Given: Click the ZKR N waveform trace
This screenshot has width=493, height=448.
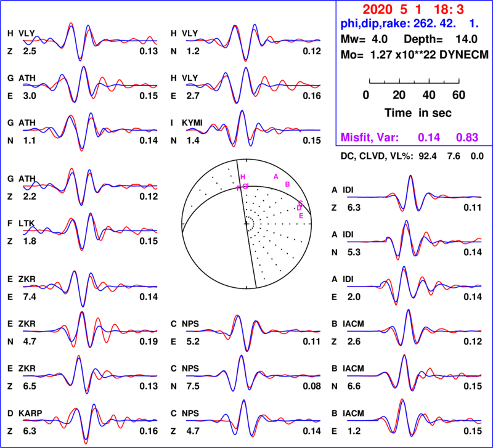Looking at the screenshot, I should 90,330.
